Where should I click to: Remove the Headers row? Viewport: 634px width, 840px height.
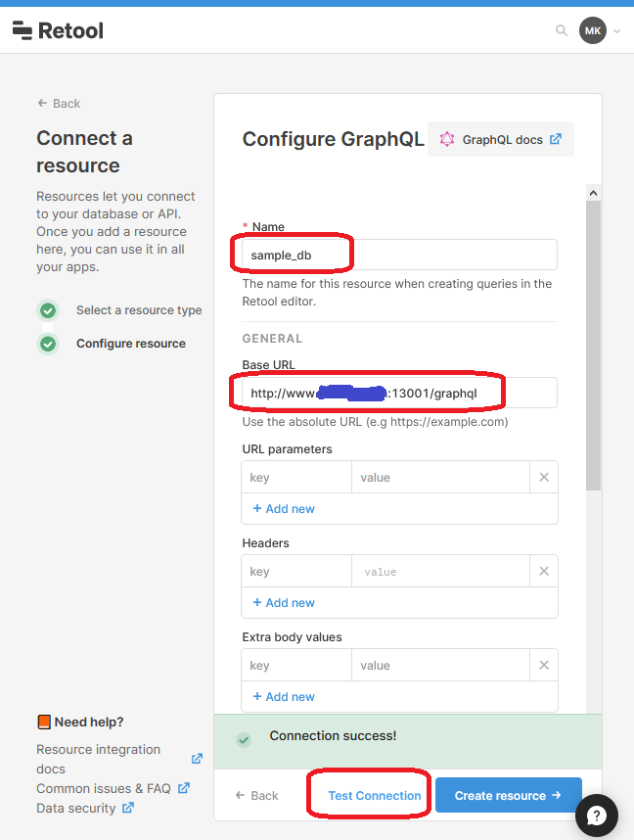point(544,572)
